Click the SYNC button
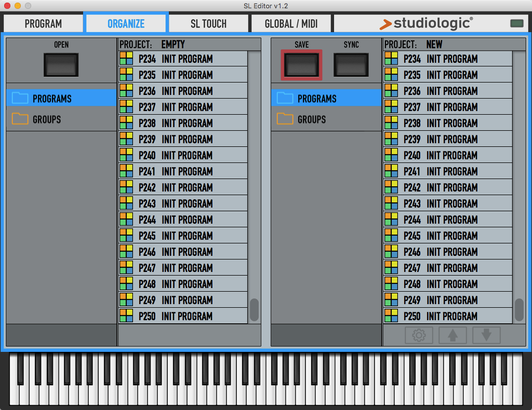 (x=351, y=65)
